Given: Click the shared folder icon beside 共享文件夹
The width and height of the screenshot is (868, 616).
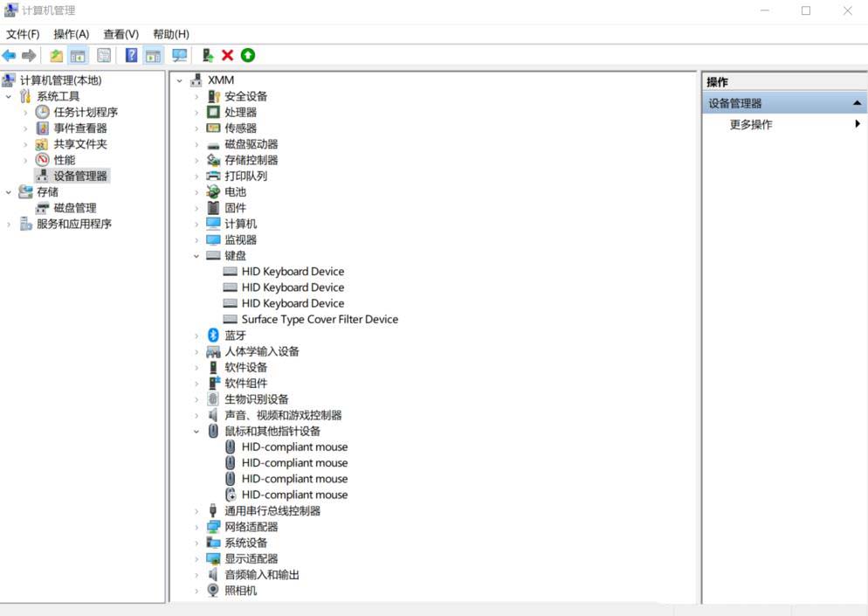Looking at the screenshot, I should [42, 144].
